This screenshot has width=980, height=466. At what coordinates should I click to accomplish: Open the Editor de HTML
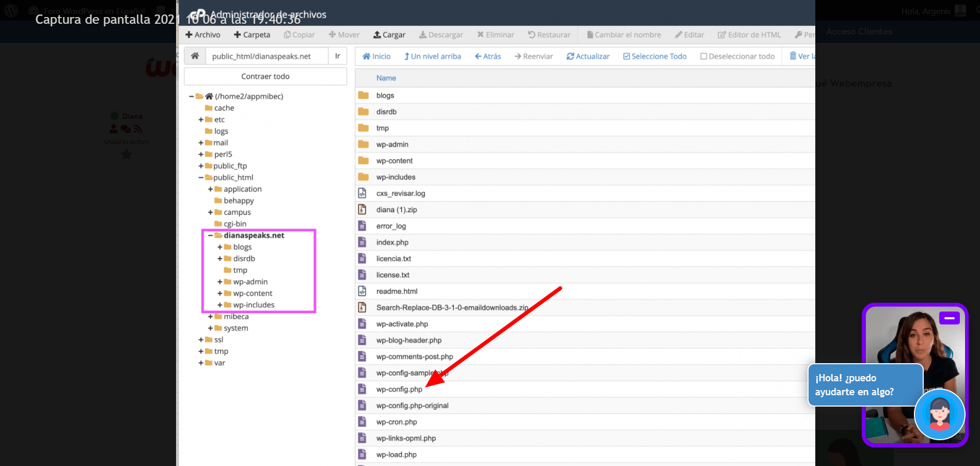pos(749,35)
